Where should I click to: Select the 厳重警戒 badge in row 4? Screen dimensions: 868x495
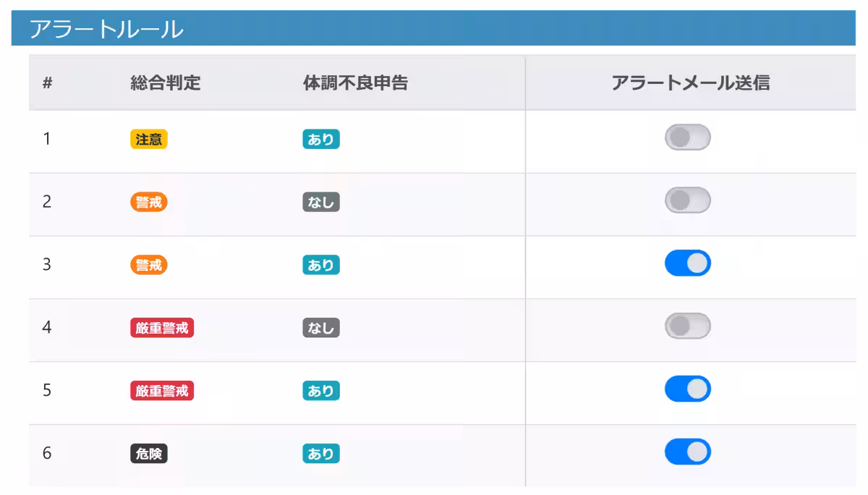pyautogui.click(x=161, y=328)
